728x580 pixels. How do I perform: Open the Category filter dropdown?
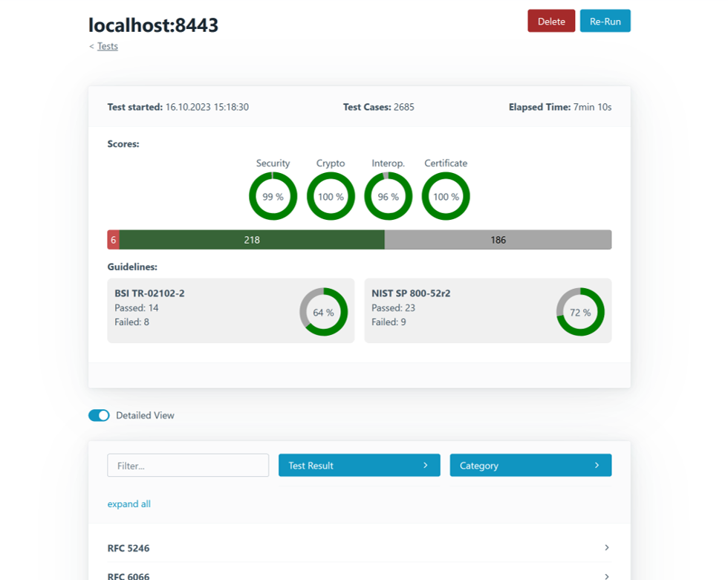pos(530,465)
